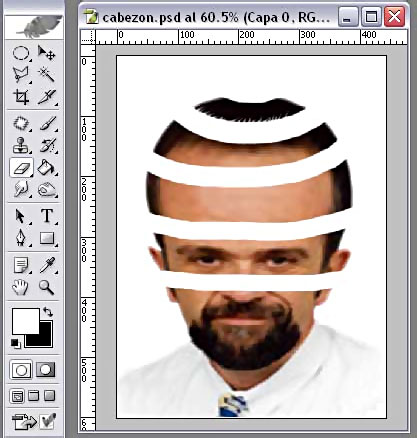The height and width of the screenshot is (438, 417).
Task: Select the Crop tool
Action: [21, 97]
